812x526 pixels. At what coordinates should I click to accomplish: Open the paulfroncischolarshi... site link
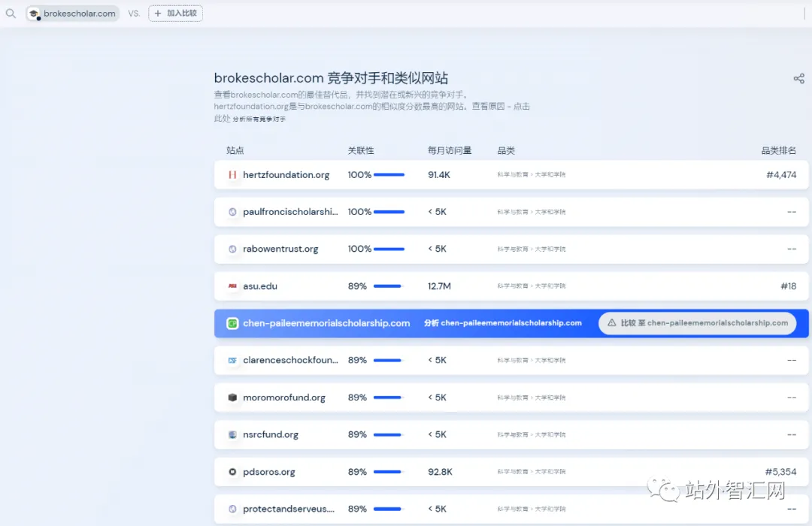tap(290, 212)
